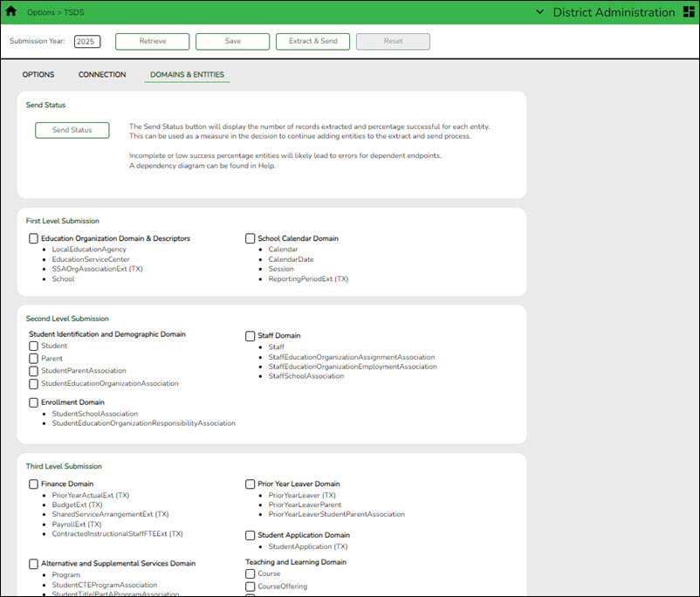
Task: Select the Domains & Entities tab
Action: pyautogui.click(x=187, y=75)
